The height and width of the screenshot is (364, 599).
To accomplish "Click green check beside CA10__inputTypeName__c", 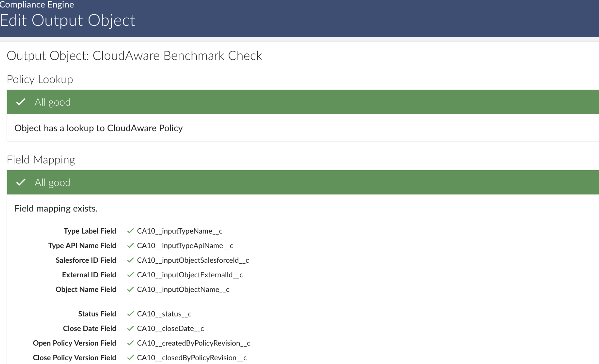I will pos(131,231).
